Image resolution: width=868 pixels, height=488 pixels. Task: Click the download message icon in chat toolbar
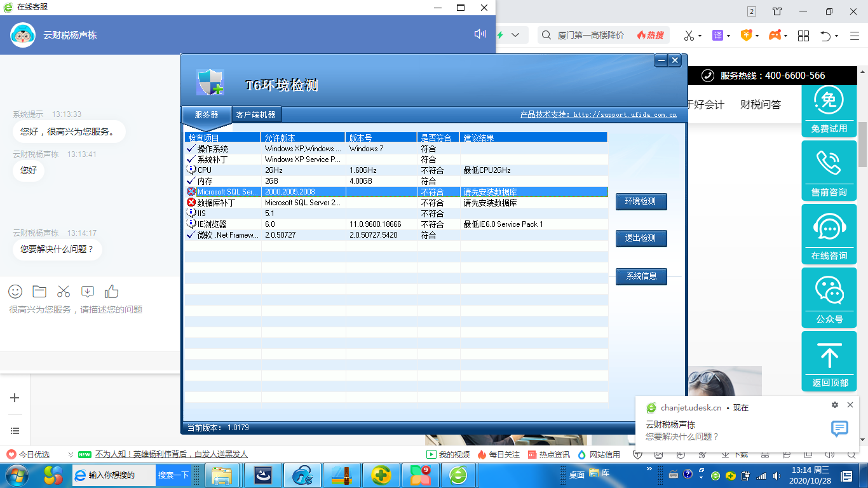(88, 292)
